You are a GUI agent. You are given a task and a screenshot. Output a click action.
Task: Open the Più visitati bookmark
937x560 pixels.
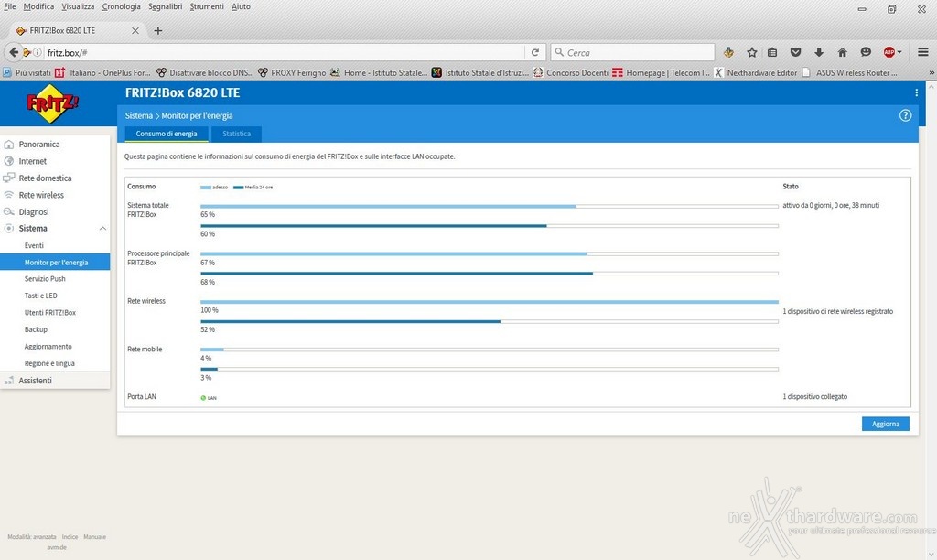click(27, 72)
